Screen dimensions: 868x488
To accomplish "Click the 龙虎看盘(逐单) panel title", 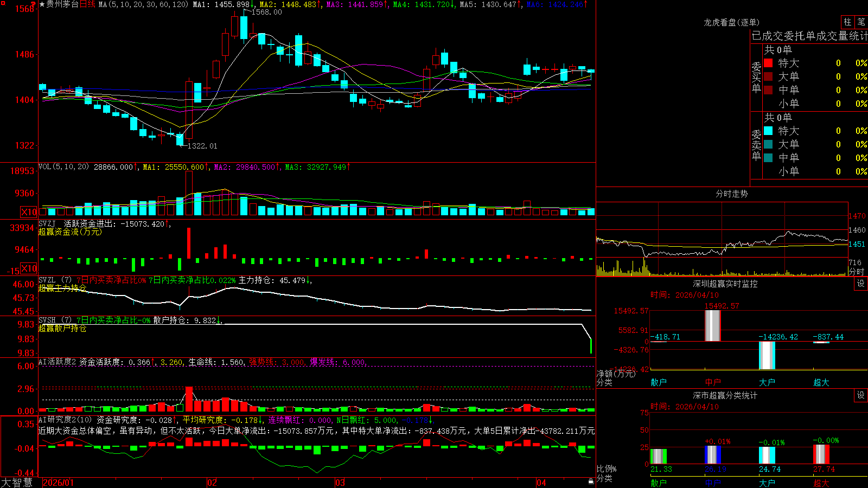I will [732, 22].
